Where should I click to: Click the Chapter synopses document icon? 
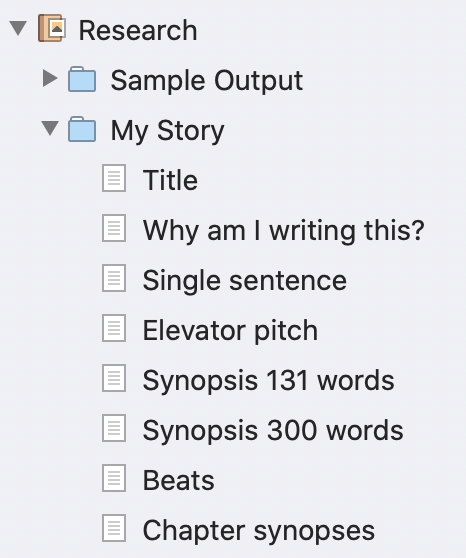[x=114, y=528]
